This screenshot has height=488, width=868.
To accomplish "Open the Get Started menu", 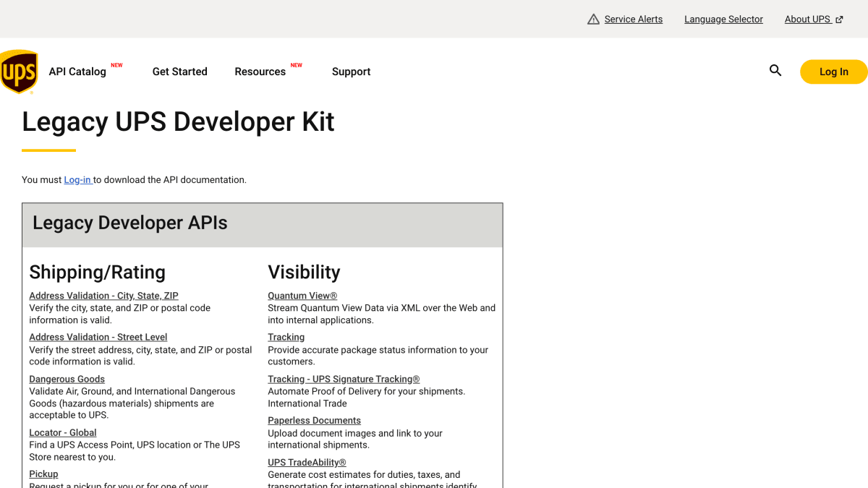I will [180, 72].
